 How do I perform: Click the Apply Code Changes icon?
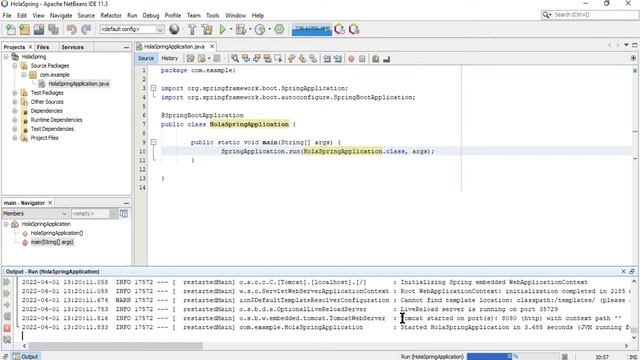279,29
